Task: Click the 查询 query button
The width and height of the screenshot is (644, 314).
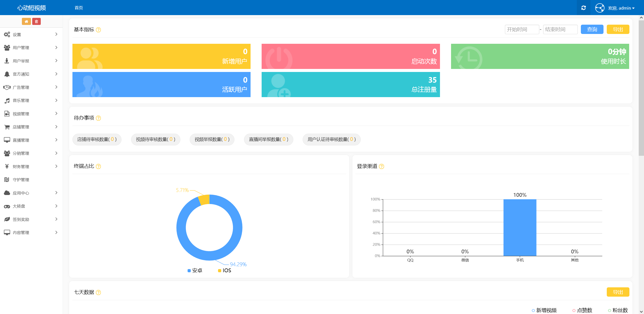Action: (592, 29)
